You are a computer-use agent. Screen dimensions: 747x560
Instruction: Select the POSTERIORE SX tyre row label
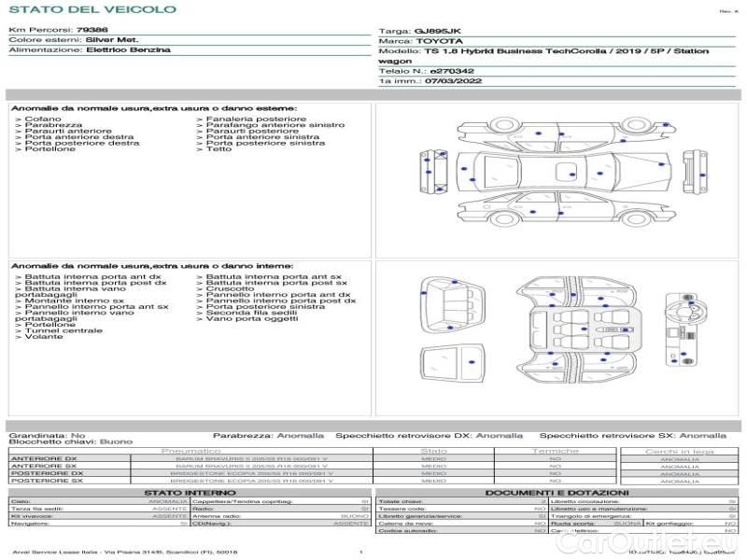47,481
